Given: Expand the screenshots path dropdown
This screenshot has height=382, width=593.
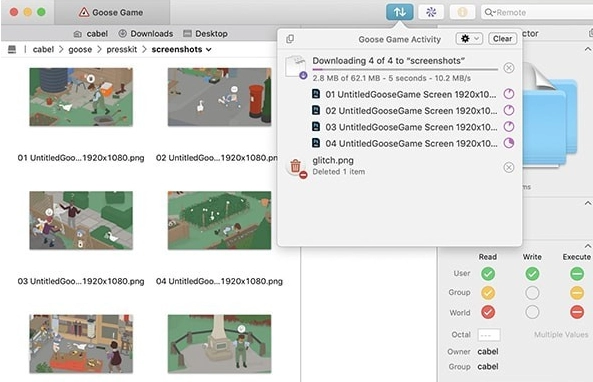Looking at the screenshot, I should [208, 50].
